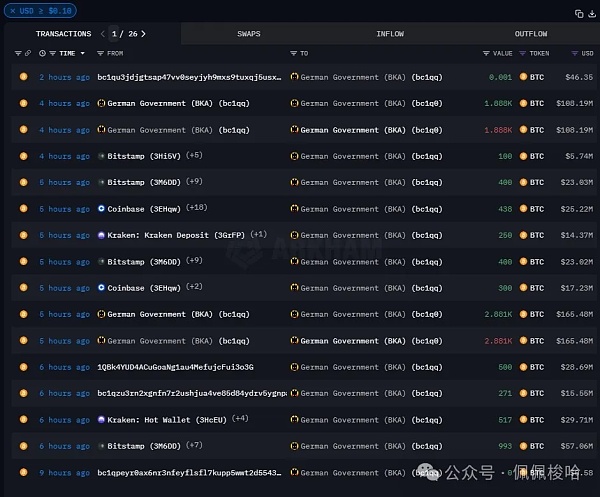Screen dimensions: 600x497
Task: Click the Coinbase logo in the (+18) row
Action: [x=101, y=209]
